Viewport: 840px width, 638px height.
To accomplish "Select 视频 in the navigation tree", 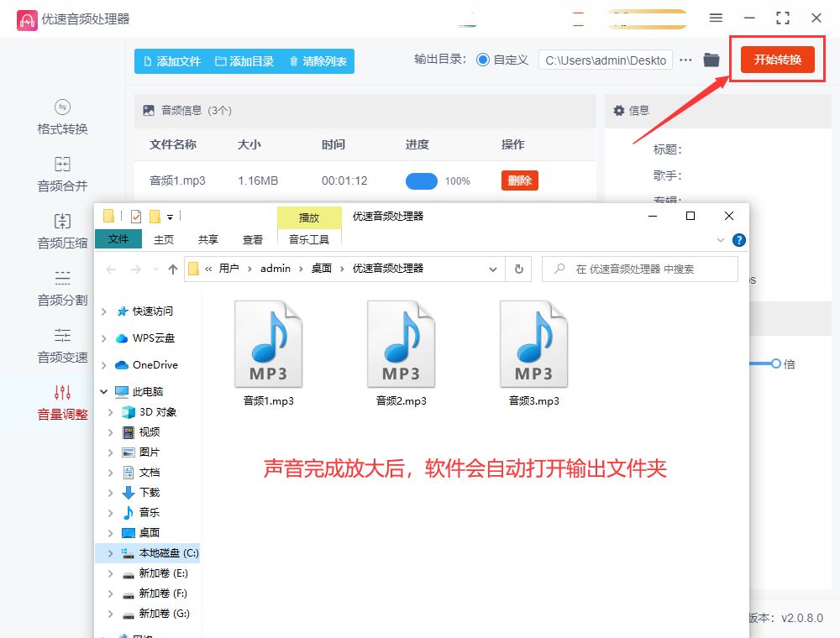I will coord(150,432).
